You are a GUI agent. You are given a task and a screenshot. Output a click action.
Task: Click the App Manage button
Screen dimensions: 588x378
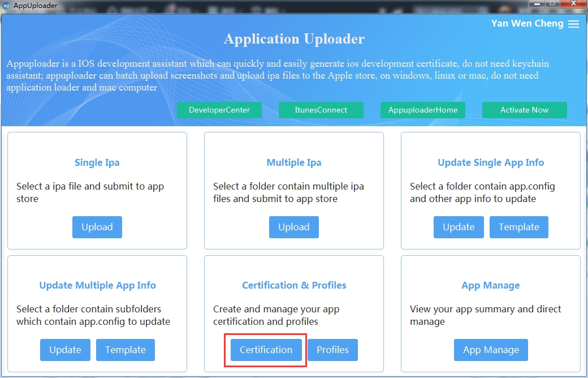pos(491,350)
